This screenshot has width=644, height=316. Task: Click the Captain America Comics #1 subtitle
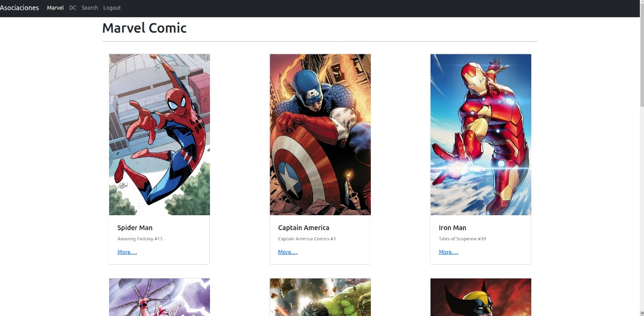(307, 238)
